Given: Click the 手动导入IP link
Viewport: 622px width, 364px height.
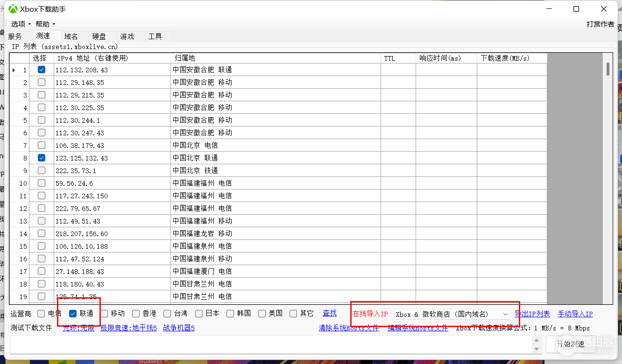Looking at the screenshot, I should [x=575, y=314].
